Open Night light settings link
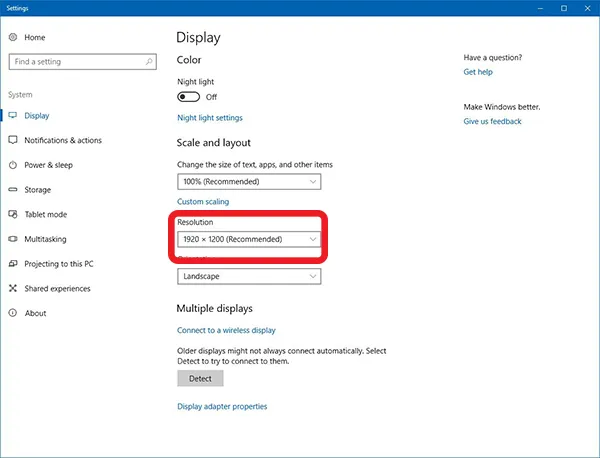The height and width of the screenshot is (458, 600). (x=210, y=118)
